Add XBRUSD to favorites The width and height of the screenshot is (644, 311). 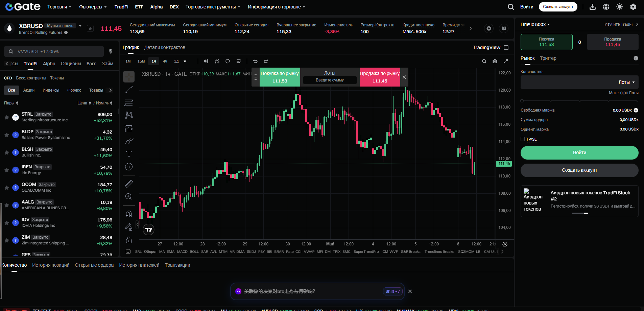point(90,28)
